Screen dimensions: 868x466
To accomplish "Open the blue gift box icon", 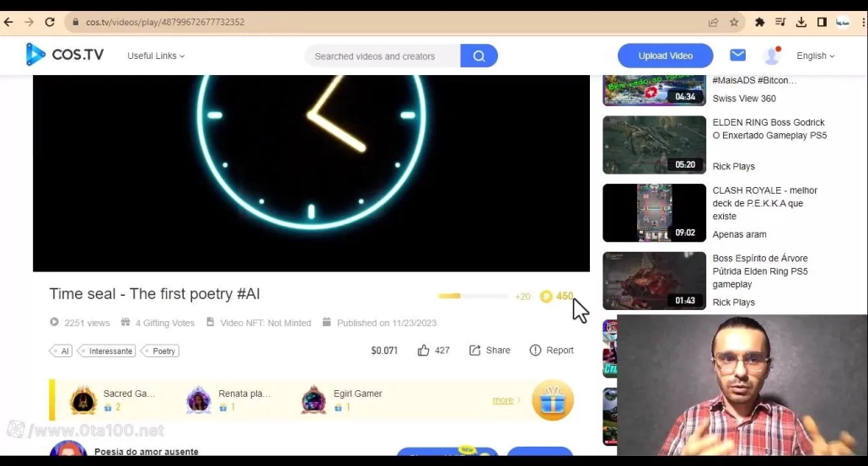I will pos(553,400).
